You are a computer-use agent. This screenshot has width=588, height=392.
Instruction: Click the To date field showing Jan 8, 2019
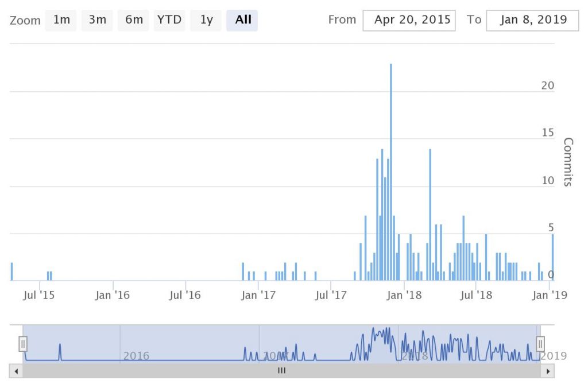point(532,20)
